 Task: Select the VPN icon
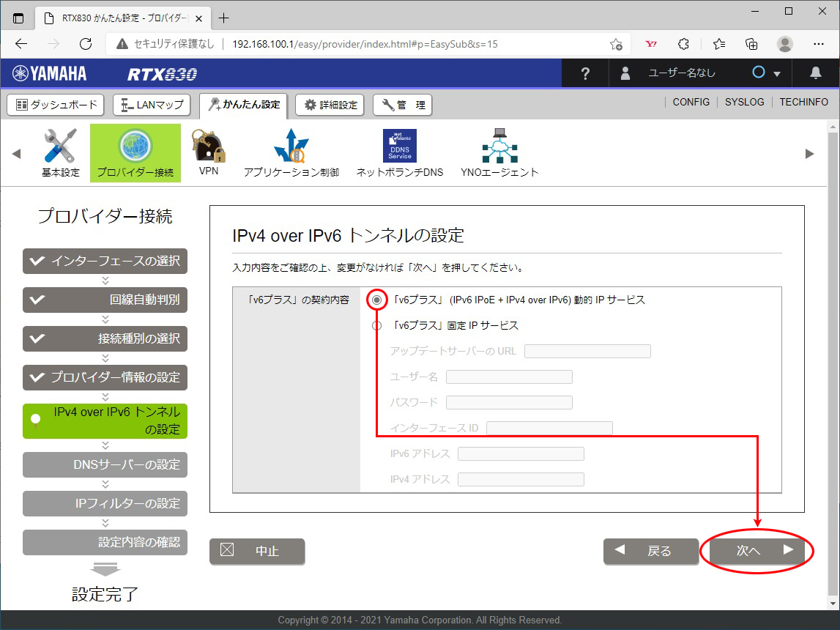pos(209,152)
